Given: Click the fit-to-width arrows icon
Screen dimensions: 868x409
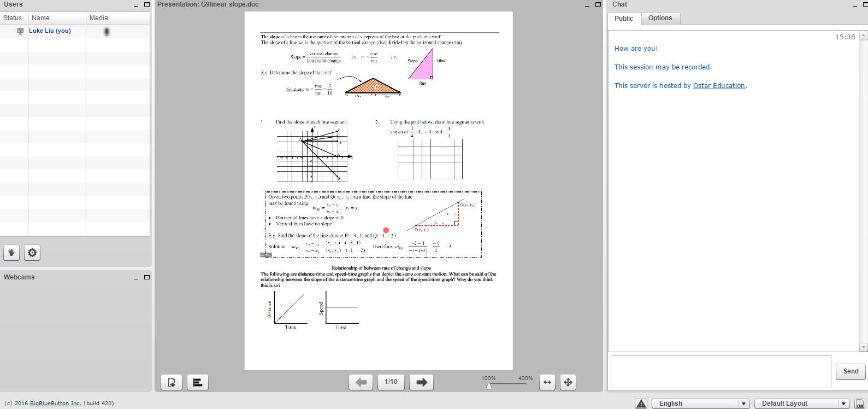Looking at the screenshot, I should click(547, 382).
